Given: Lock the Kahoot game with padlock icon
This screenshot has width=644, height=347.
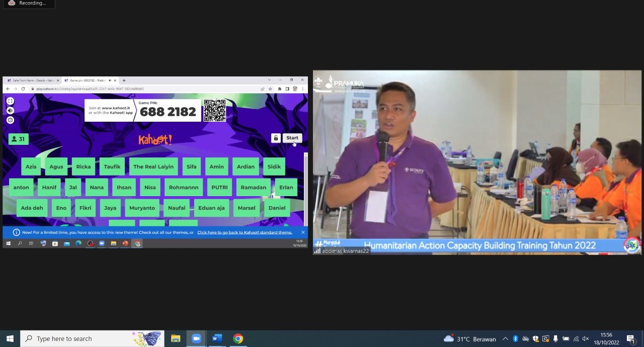Looking at the screenshot, I should (276, 138).
